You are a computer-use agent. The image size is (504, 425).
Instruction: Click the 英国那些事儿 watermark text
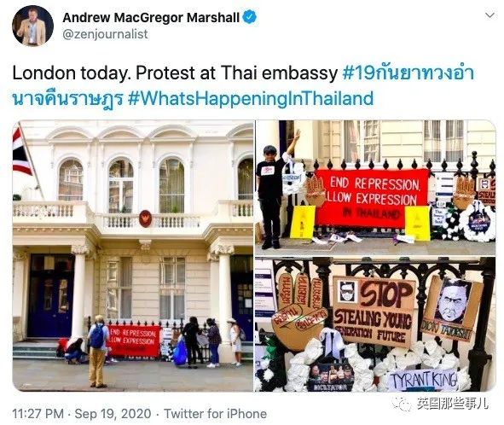(x=453, y=404)
